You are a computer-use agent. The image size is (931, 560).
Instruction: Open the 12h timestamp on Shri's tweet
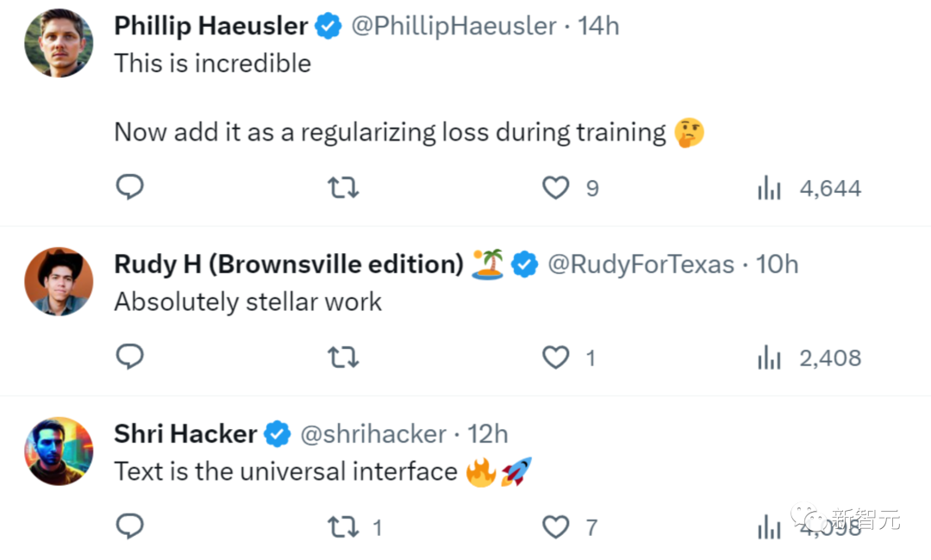tap(487, 433)
